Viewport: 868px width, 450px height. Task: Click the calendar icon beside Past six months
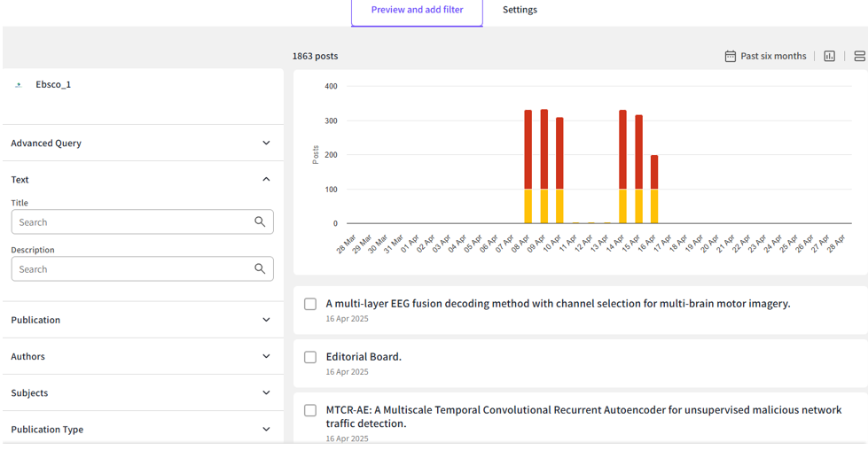(730, 56)
